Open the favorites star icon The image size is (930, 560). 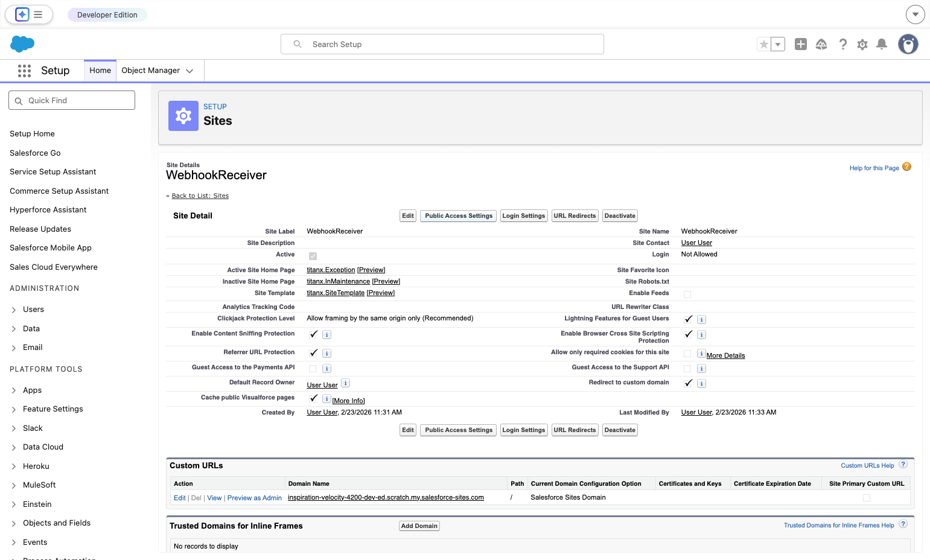(x=764, y=44)
